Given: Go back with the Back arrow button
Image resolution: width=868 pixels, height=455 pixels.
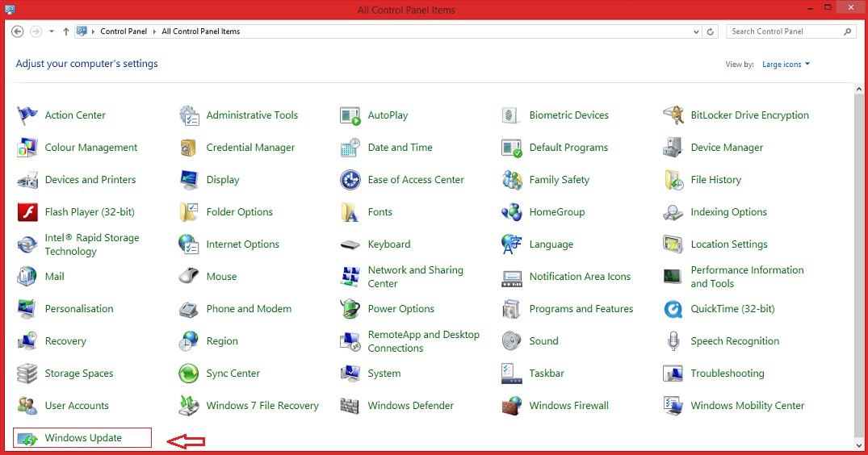Looking at the screenshot, I should point(18,31).
